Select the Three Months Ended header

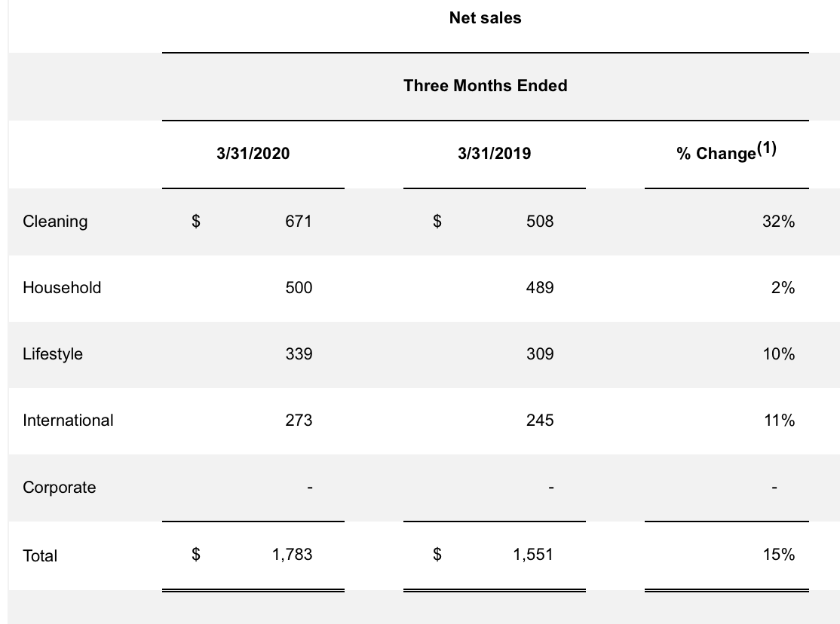tap(485, 86)
